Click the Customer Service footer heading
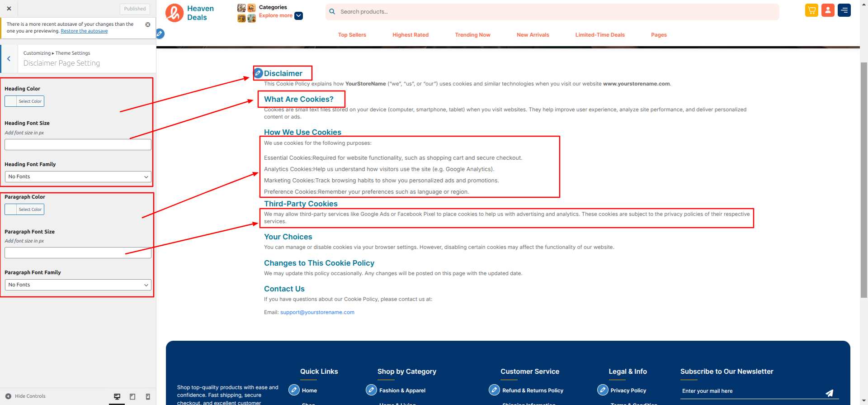This screenshot has width=868, height=405. [x=530, y=372]
